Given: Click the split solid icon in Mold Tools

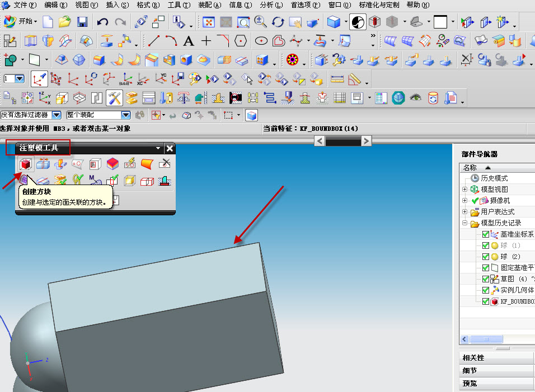Looking at the screenshot, I should pos(43,164).
